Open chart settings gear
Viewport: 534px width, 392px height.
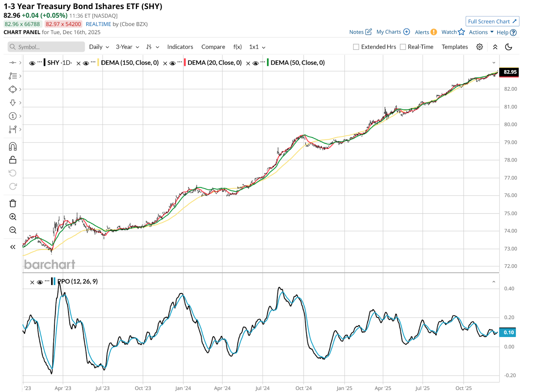(480, 47)
